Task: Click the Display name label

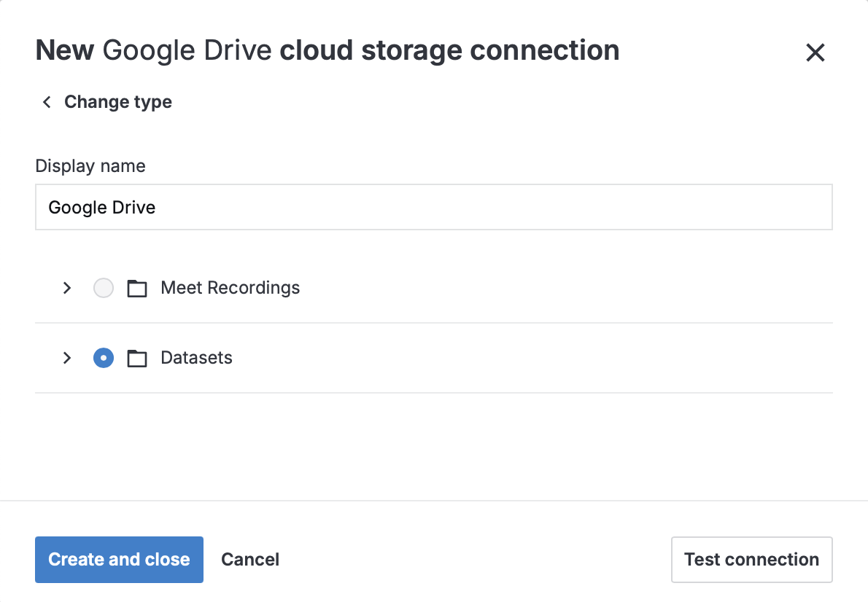Action: pos(90,165)
